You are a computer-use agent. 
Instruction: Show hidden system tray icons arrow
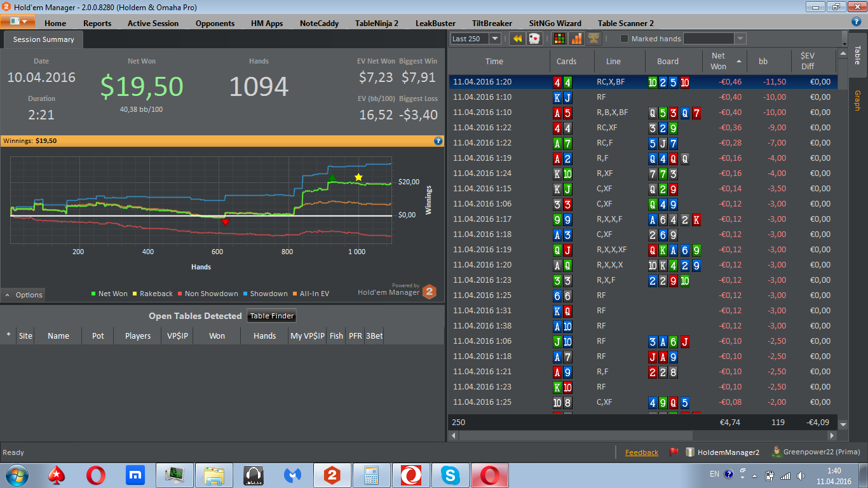tap(754, 475)
